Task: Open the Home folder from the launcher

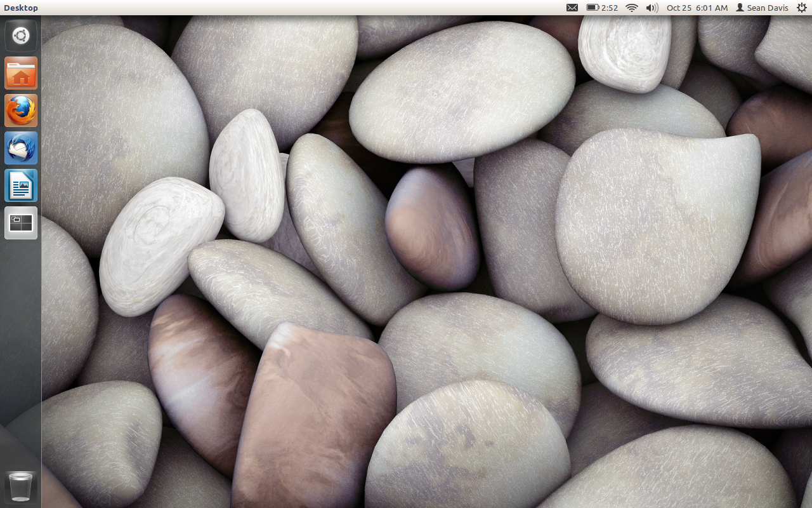Action: pyautogui.click(x=20, y=73)
